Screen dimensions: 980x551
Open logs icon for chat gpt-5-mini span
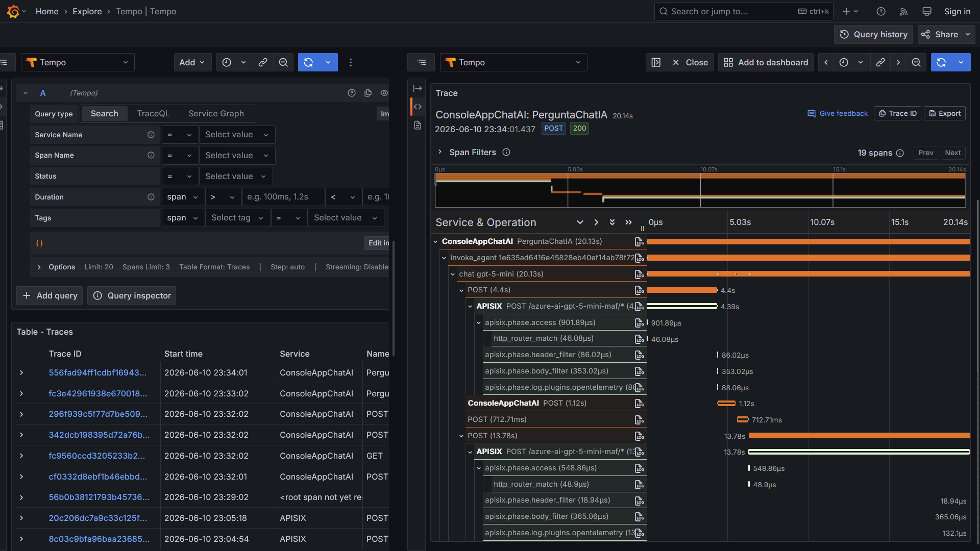(x=639, y=274)
